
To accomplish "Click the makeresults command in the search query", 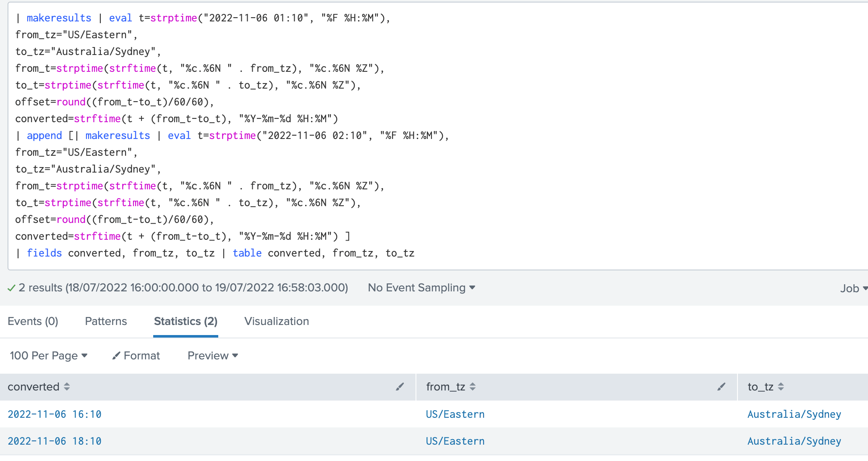I will coord(59,18).
